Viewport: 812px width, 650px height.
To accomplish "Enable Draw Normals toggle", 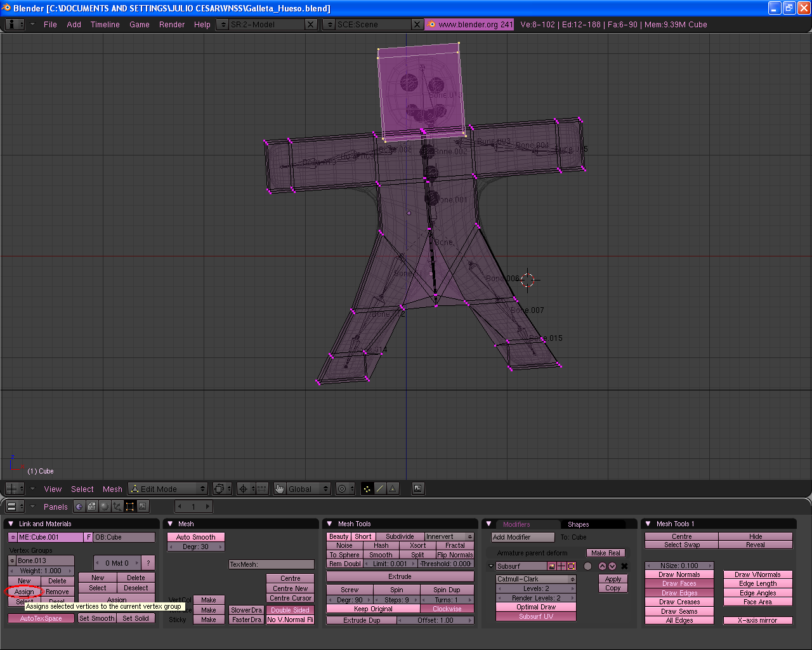I will [x=679, y=574].
